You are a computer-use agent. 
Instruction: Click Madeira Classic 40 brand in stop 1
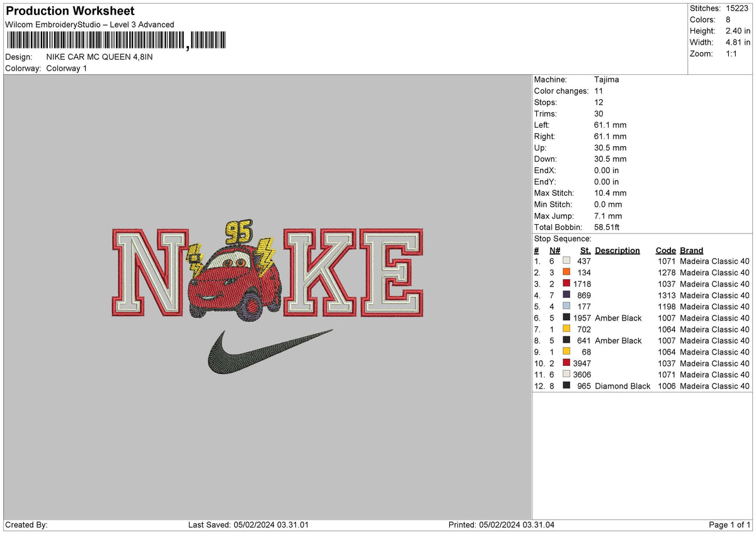coord(715,261)
